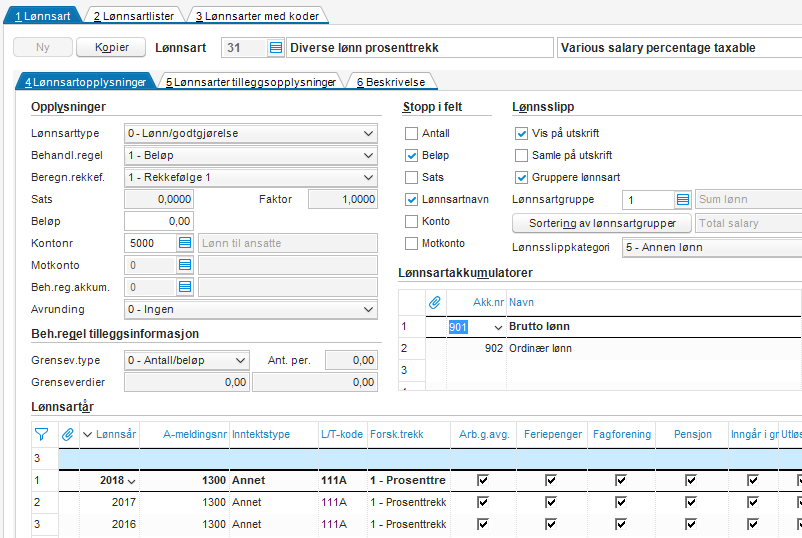Click paperclip attachment icon in Lønnsartår grid
The width and height of the screenshot is (802, 538).
coord(68,435)
